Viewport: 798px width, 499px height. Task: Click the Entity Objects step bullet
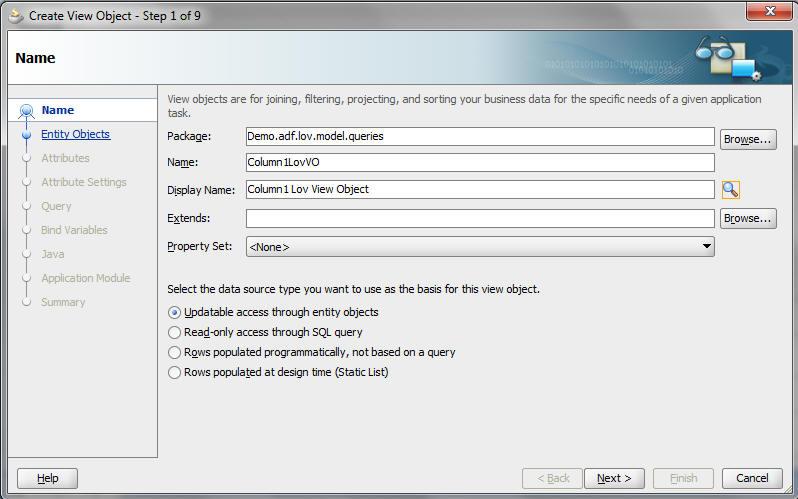coord(26,134)
